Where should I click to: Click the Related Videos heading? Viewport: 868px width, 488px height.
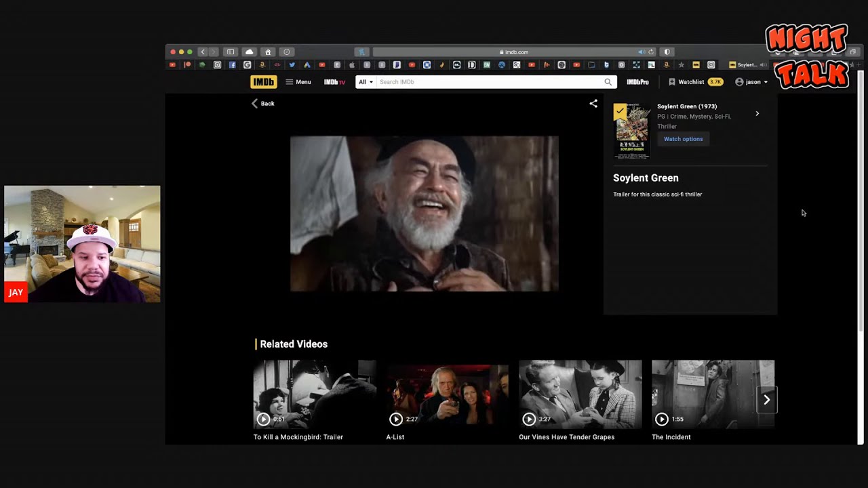294,344
